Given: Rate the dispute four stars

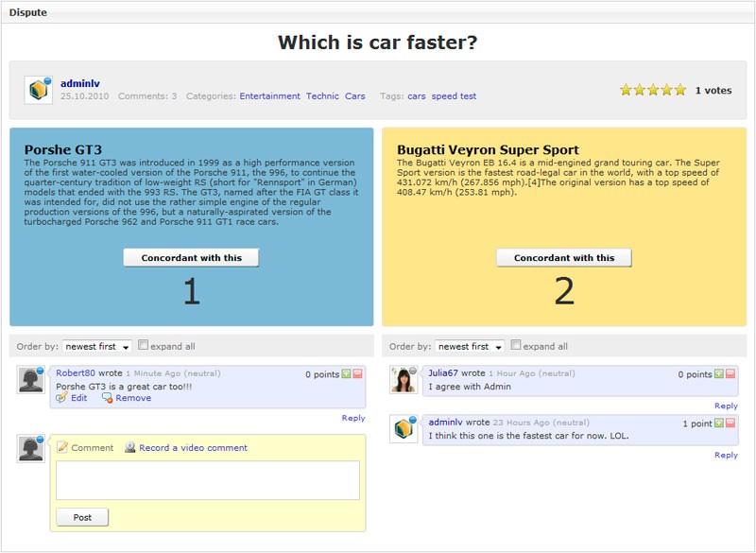Looking at the screenshot, I should pyautogui.click(x=667, y=90).
